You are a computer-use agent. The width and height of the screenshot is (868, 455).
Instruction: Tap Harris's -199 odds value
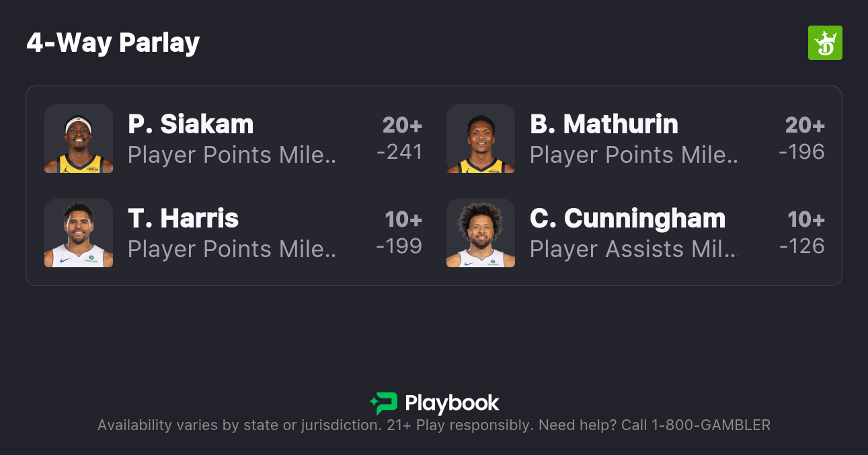399,246
